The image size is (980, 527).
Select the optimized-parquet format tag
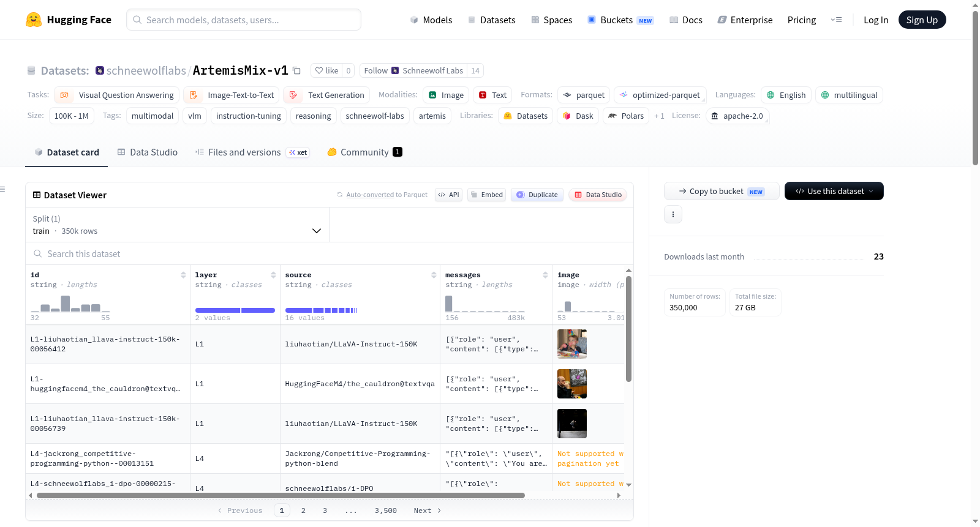(660, 95)
